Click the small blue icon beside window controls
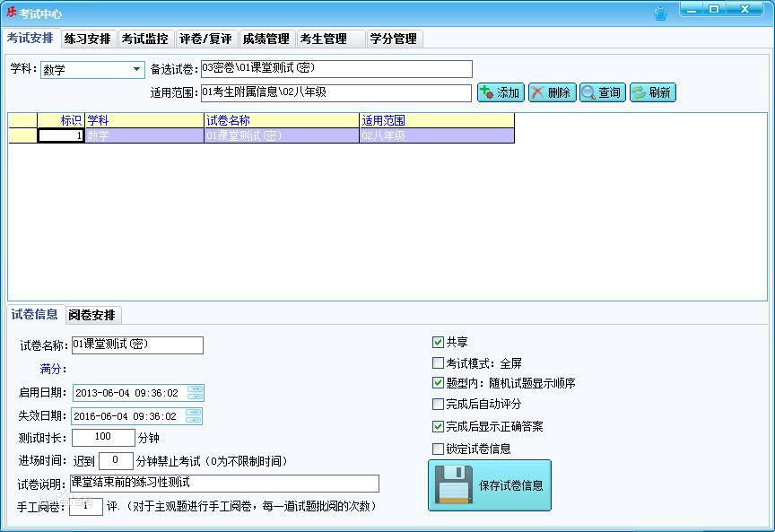 [x=661, y=11]
